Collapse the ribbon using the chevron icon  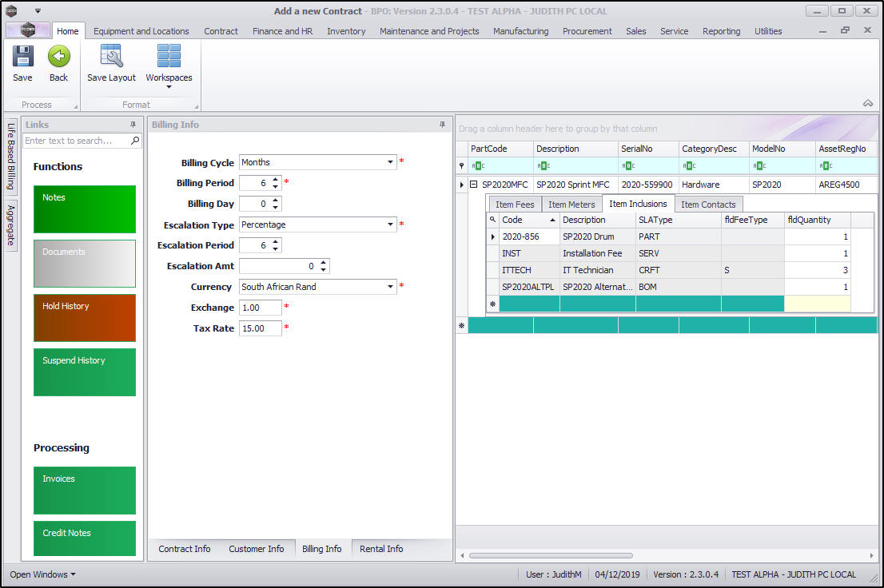(867, 103)
